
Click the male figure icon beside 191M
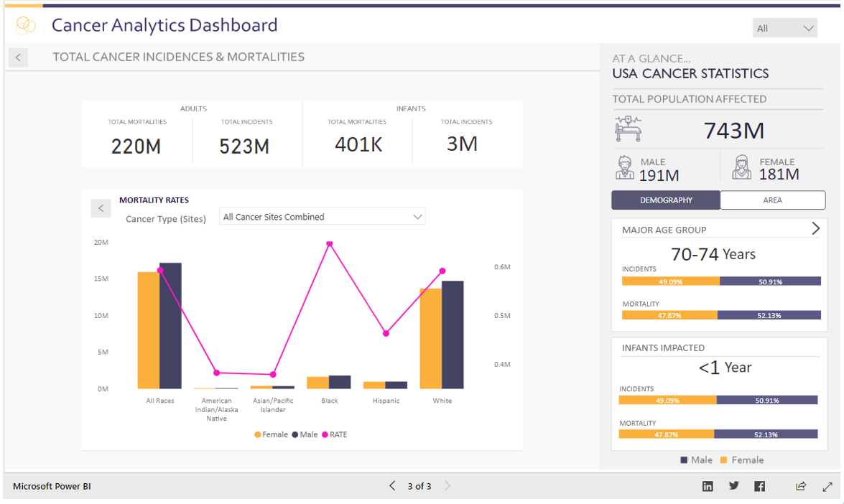tap(623, 167)
